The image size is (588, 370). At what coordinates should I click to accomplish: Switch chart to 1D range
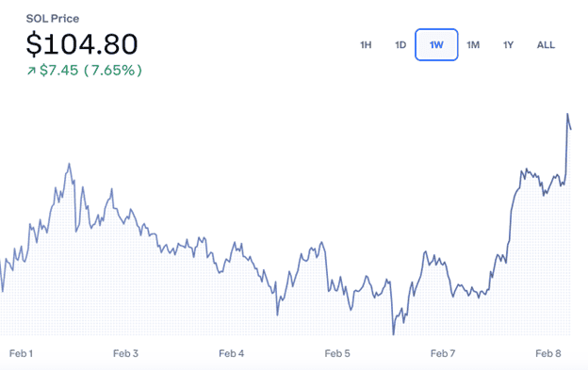pyautogui.click(x=400, y=45)
